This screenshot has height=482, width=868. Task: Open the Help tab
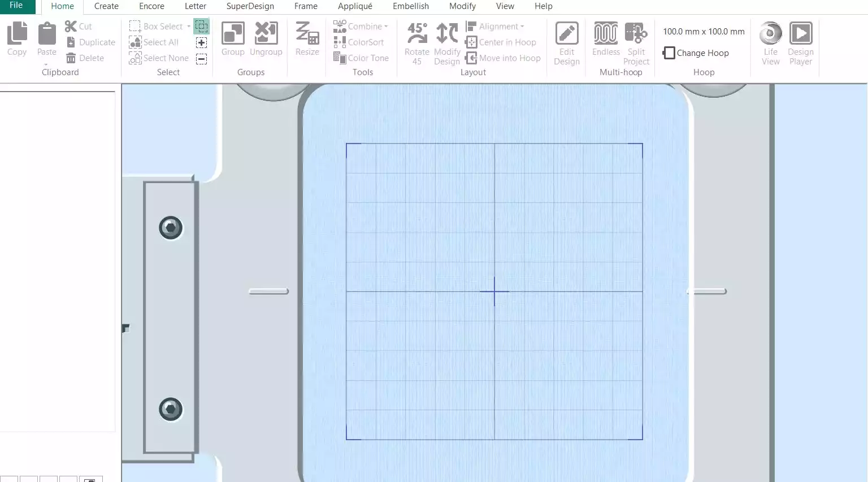pos(544,6)
